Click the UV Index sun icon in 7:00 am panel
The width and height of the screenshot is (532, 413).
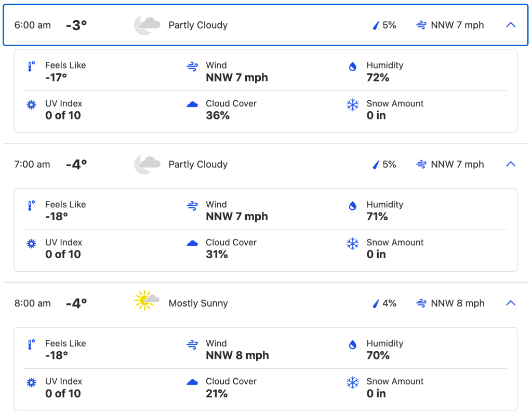[x=31, y=244]
